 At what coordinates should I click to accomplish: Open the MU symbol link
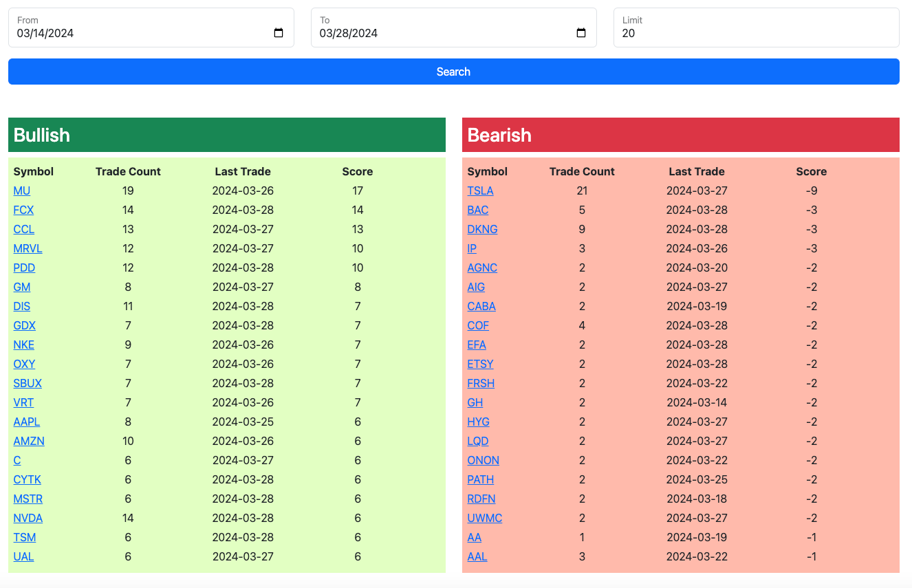tap(22, 190)
